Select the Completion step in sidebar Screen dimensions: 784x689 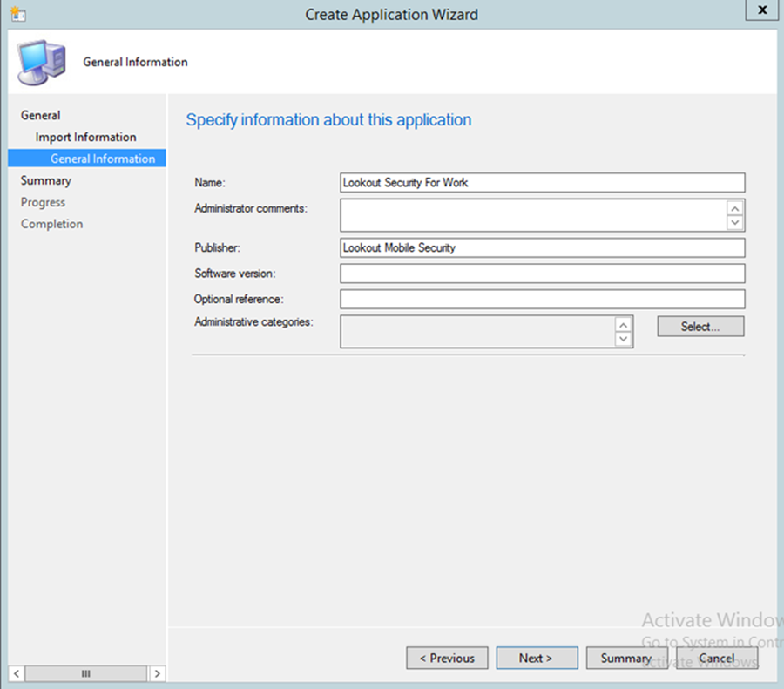[x=52, y=224]
